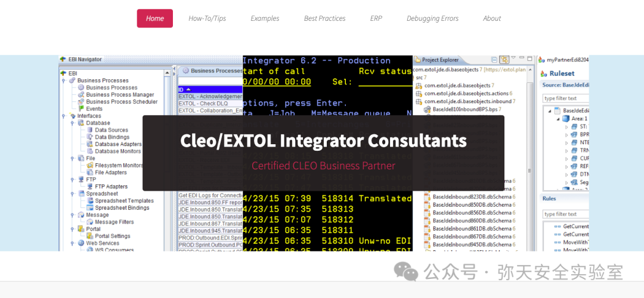Open the Examples menu item

point(265,18)
